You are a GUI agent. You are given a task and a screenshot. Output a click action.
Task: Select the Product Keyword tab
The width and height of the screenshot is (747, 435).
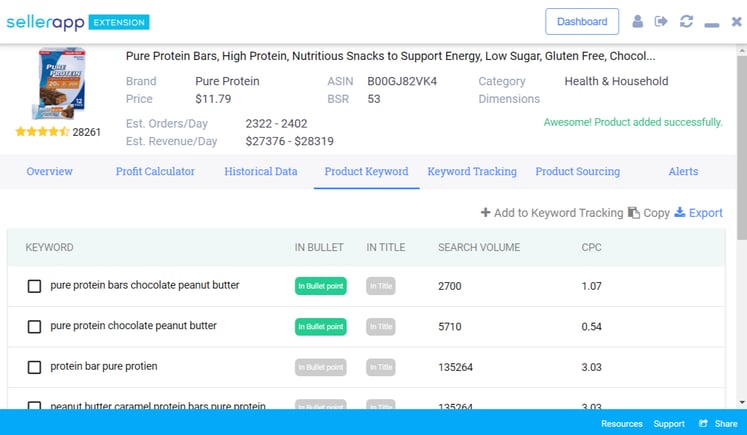click(x=366, y=172)
